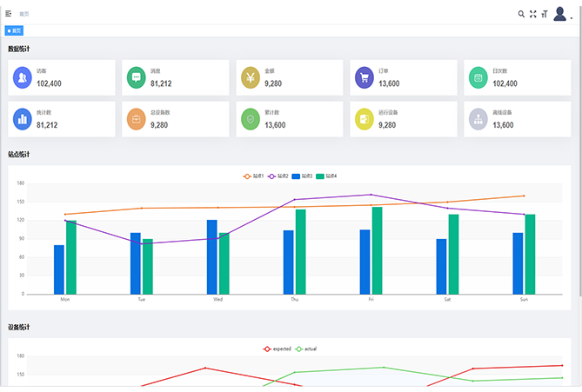The width and height of the screenshot is (582, 392).
Task: Click the 订单 order icon
Action: tap(365, 77)
